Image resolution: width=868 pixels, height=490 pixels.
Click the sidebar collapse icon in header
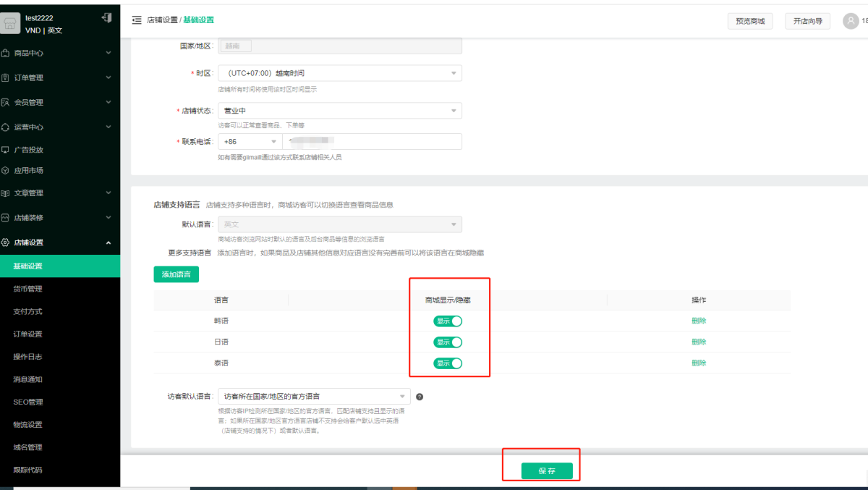point(137,20)
